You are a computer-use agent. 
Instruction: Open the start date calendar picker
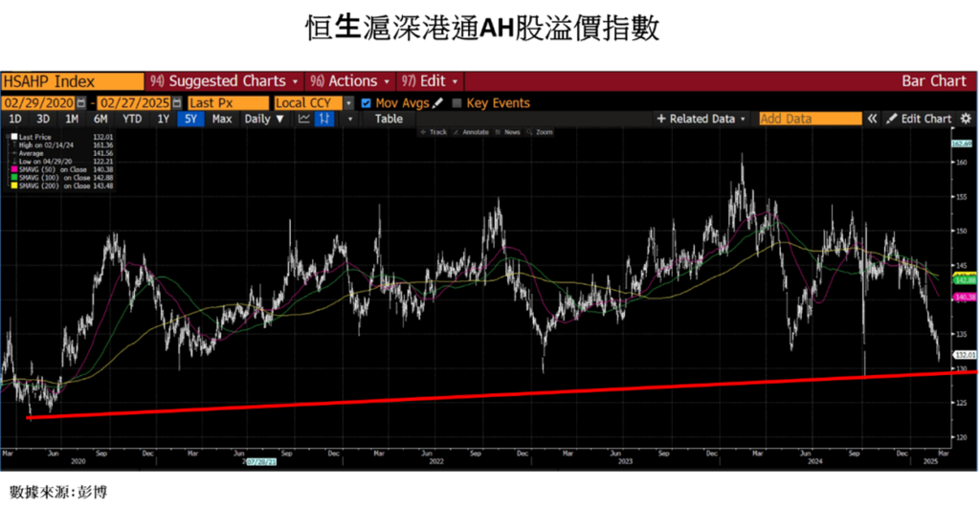click(x=80, y=102)
